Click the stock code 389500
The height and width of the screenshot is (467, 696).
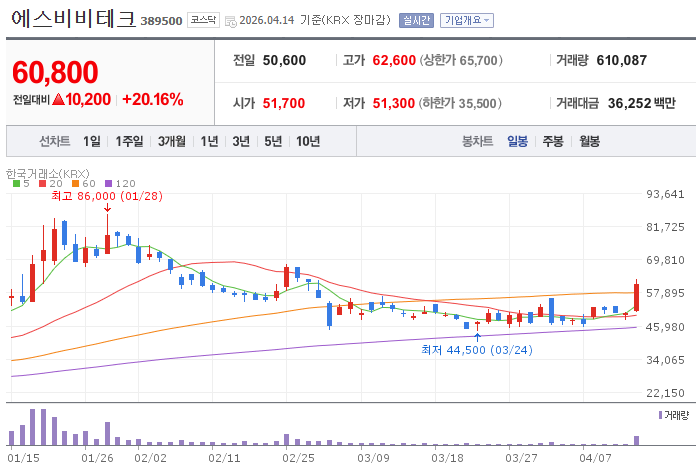[161, 21]
